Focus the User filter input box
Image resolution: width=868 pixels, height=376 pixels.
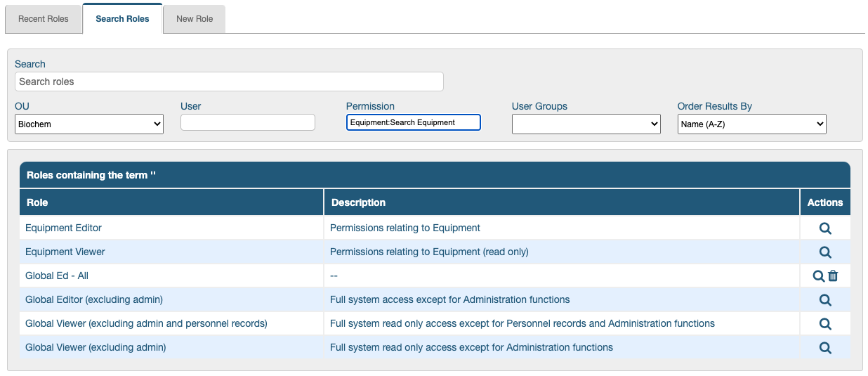(x=248, y=122)
